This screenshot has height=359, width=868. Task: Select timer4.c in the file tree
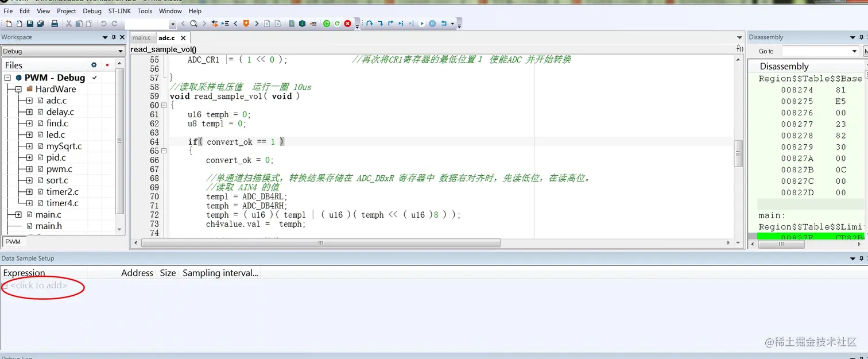click(63, 203)
